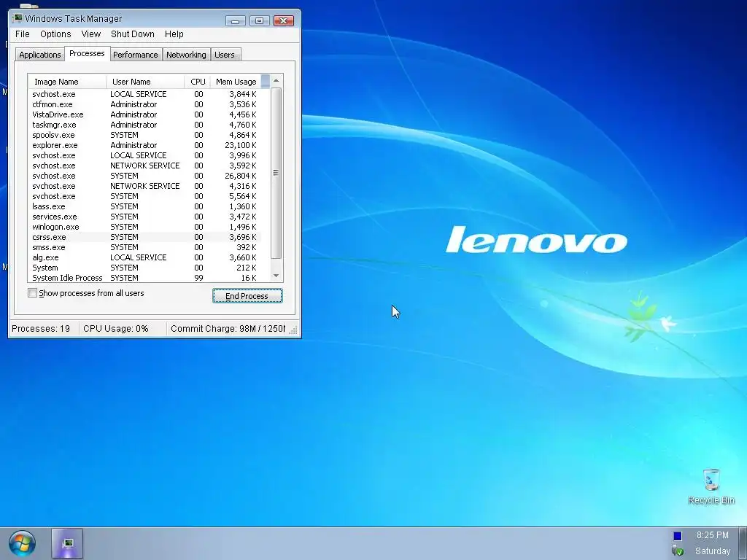Open the Help menu
Image resolution: width=747 pixels, height=560 pixels.
coord(174,34)
